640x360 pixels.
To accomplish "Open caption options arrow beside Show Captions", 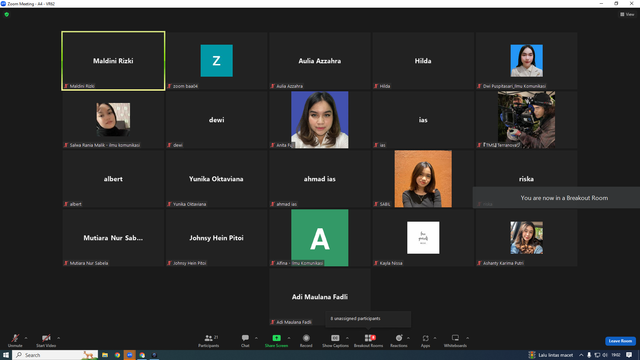I will [347, 338].
